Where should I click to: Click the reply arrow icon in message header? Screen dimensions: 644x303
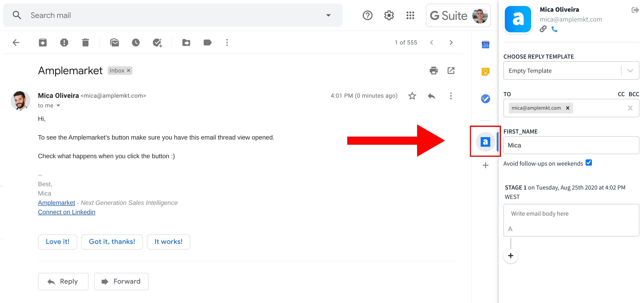432,96
